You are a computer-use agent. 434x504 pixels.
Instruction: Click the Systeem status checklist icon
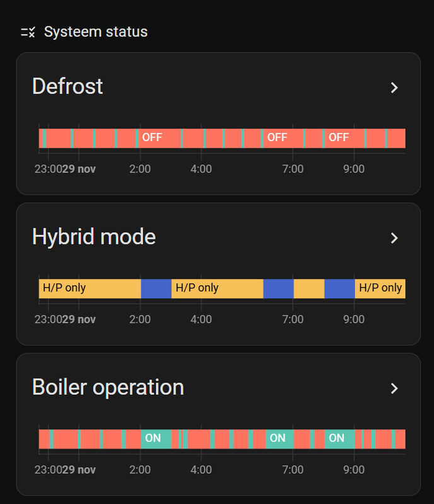tap(28, 32)
